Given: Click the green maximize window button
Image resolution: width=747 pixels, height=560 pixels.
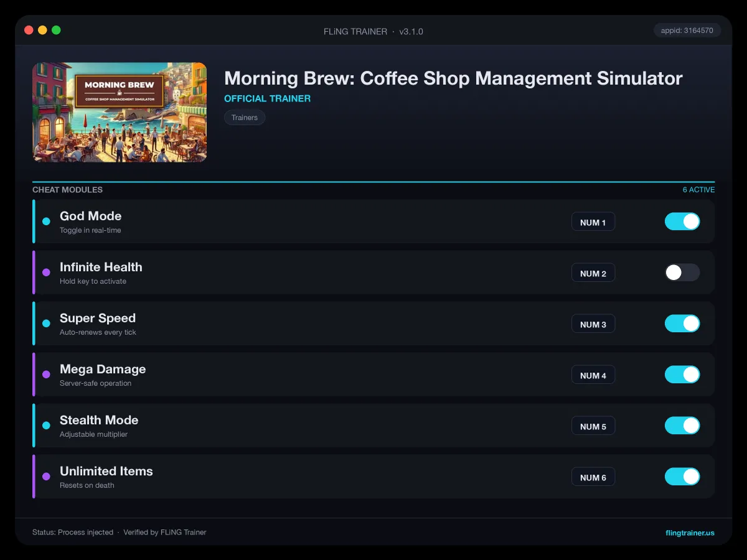Looking at the screenshot, I should [56, 30].
